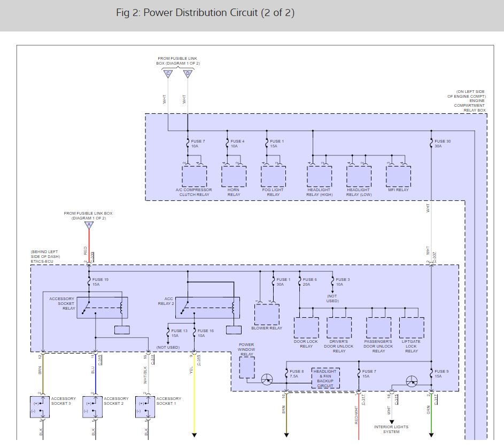
Task: Click the Accessory Socket 1 symbol
Action: click(145, 407)
